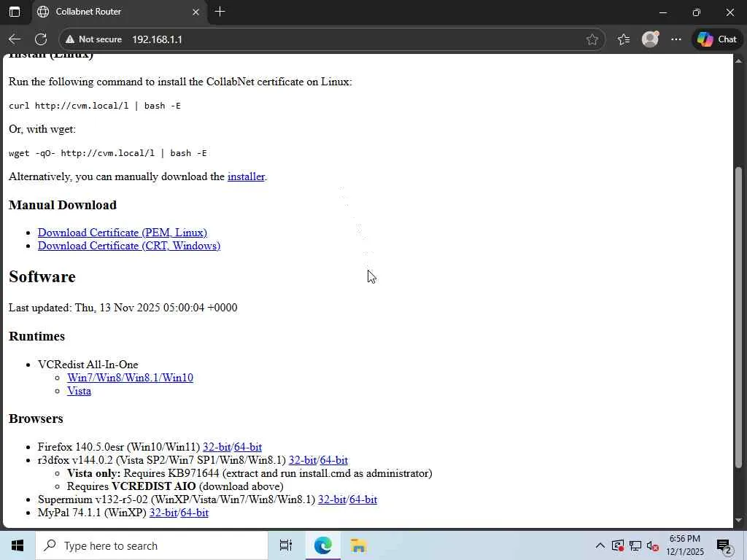
Task: Open the taskbar clock and calendar
Action: tap(684, 545)
